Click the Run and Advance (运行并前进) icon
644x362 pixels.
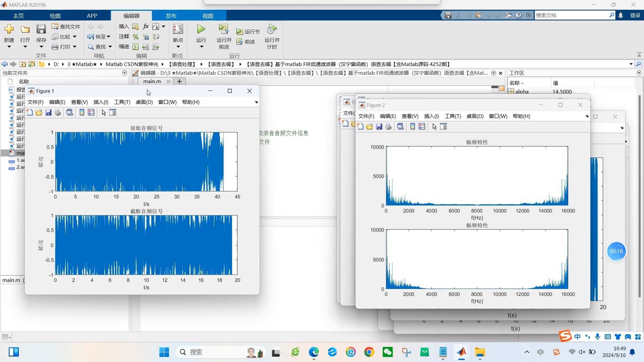224,29
